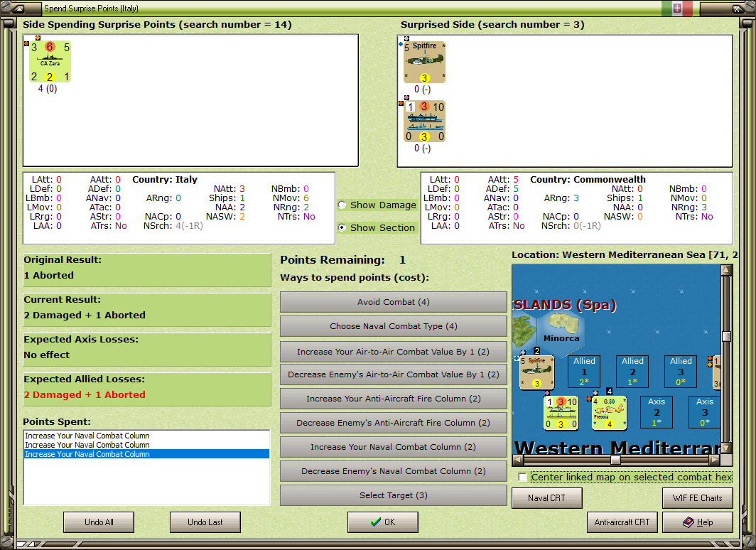Select the G.50 Freccia counter on the map
This screenshot has height=550, width=756.
point(609,413)
